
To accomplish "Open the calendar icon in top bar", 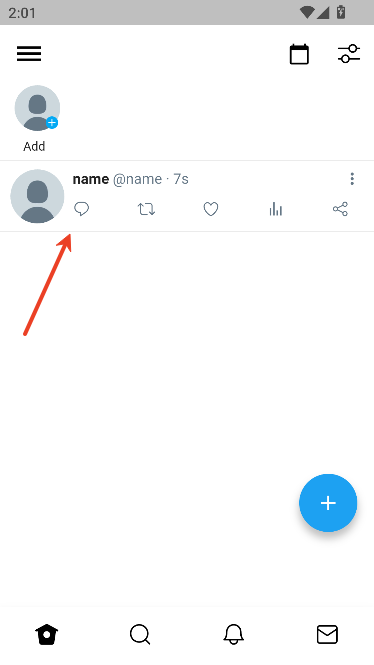I will (299, 54).
